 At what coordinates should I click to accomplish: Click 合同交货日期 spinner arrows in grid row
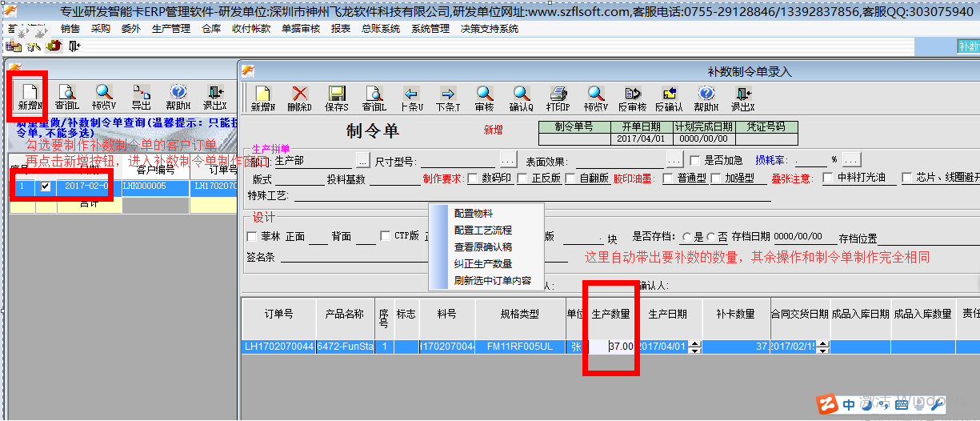(x=822, y=347)
